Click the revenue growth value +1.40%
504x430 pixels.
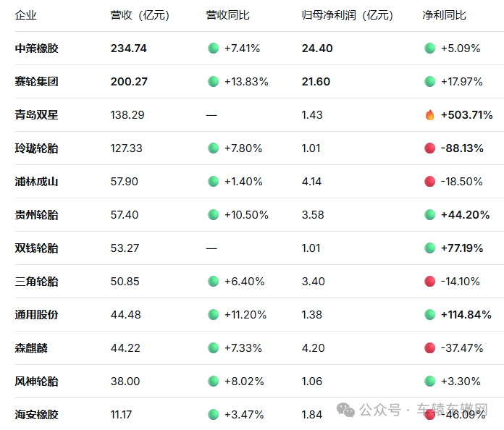pyautogui.click(x=243, y=182)
